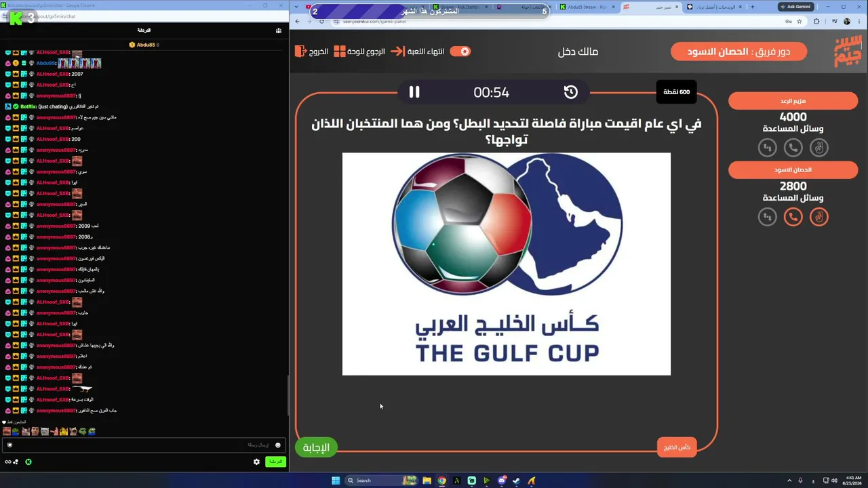868x488 pixels.
Task: Open the tab search dropdown arrow
Action: coord(296,7)
